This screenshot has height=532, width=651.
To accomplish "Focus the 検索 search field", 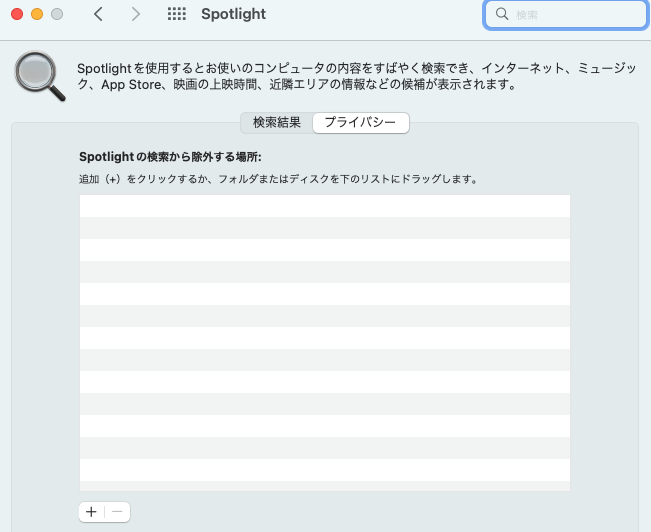I will [565, 15].
